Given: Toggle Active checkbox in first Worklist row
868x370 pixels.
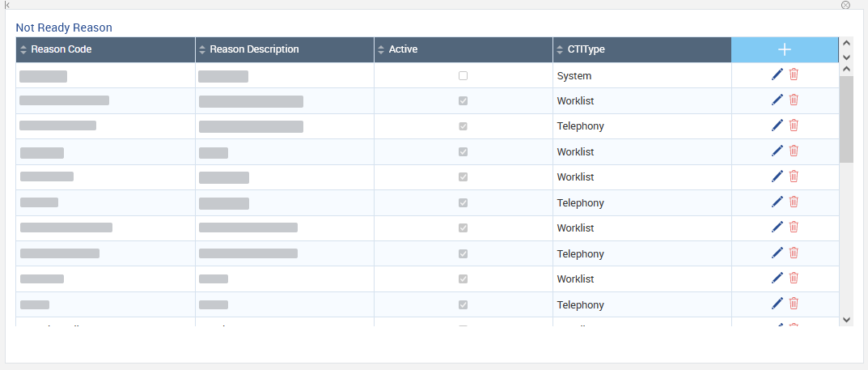Looking at the screenshot, I should coord(463,101).
